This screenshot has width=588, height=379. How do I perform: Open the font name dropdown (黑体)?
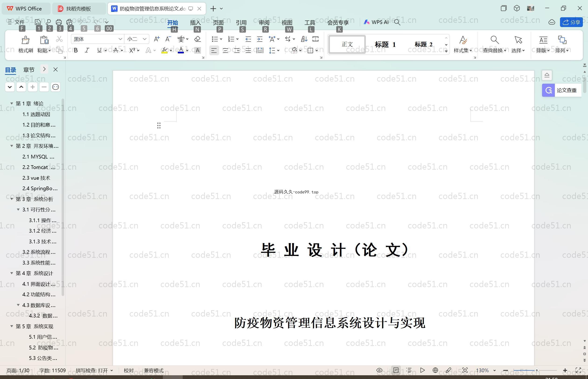point(120,39)
